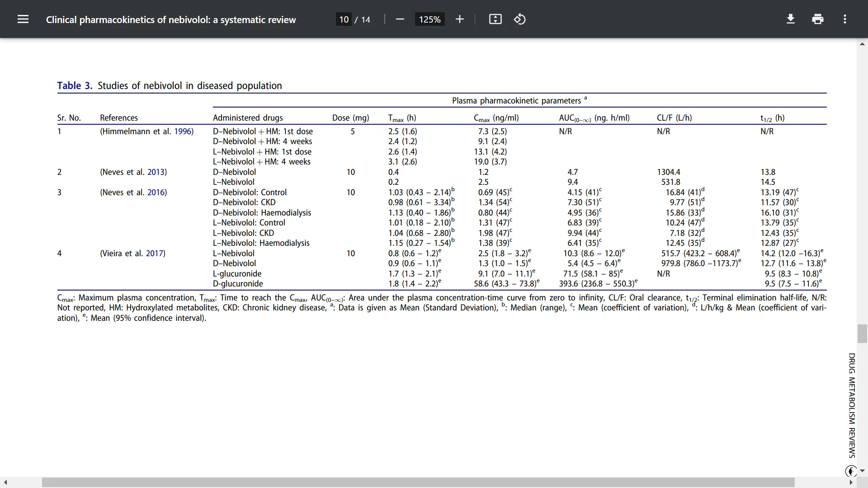Click the 'References' column header
Screen dimensions: 868x488
click(119, 118)
